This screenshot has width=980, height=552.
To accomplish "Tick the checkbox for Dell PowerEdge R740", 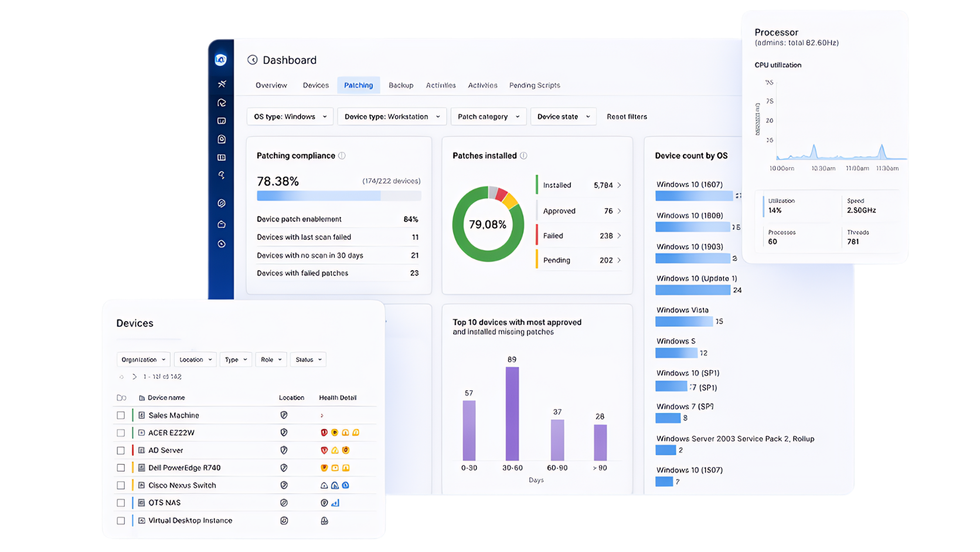I will [x=121, y=468].
